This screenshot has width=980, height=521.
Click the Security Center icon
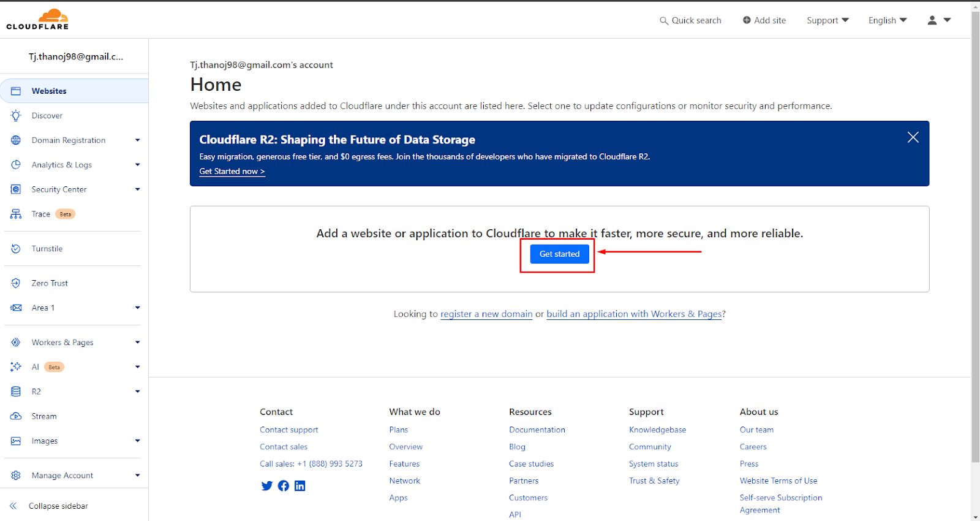[x=16, y=189]
